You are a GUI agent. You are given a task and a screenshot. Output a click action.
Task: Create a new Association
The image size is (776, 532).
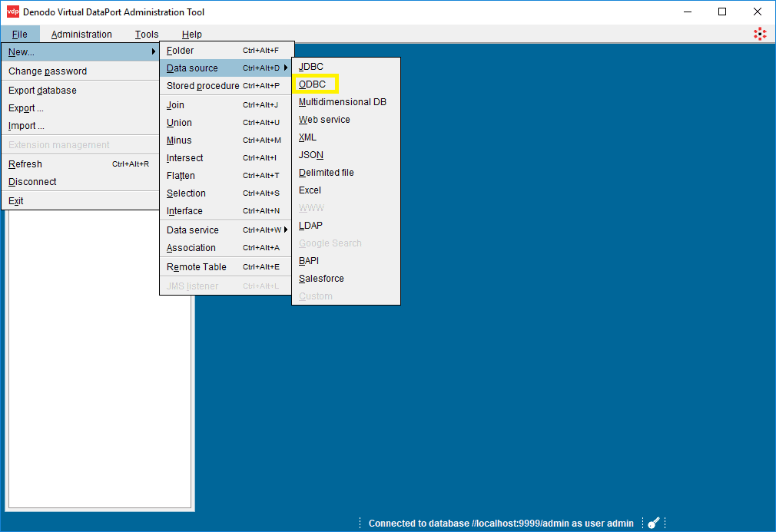227,248
